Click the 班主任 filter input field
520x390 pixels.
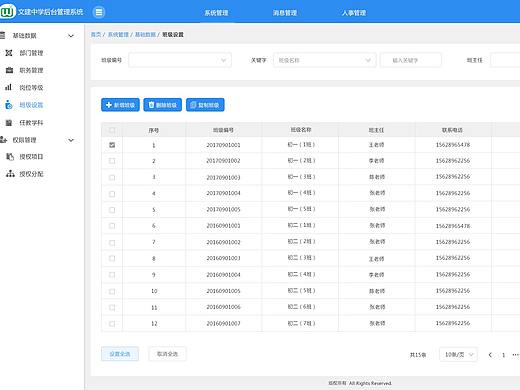tap(505, 60)
